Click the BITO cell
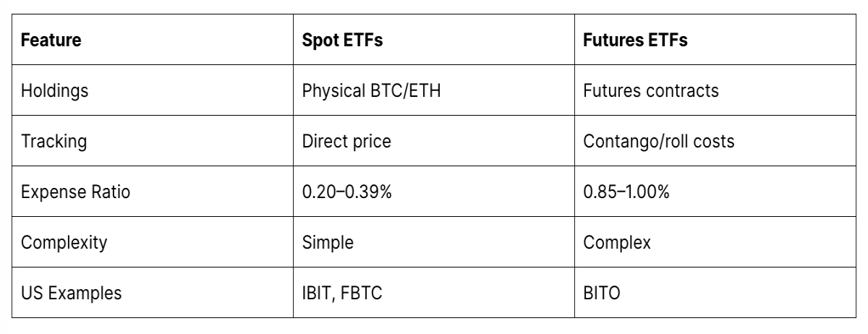868x334 pixels. 715,293
